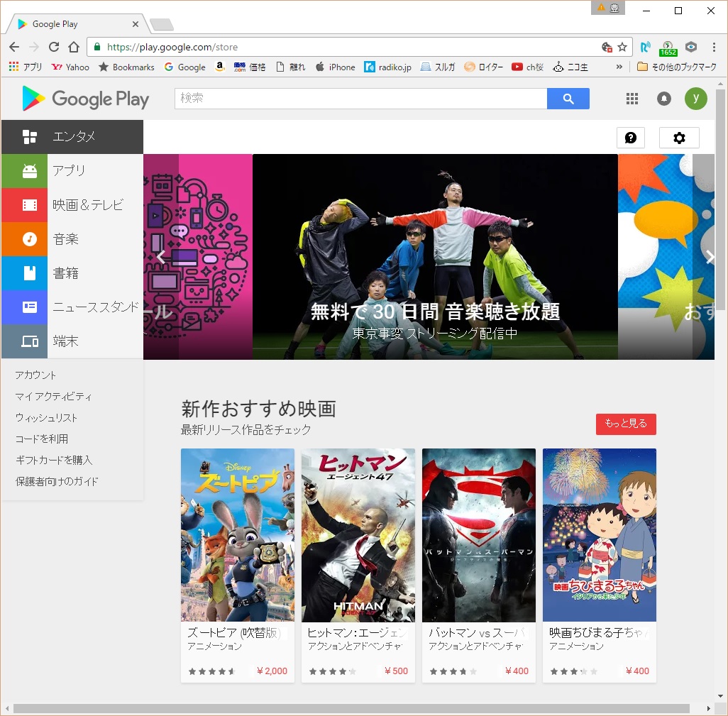Select the 端末 devices category
Image resolution: width=728 pixels, height=716 pixels.
[72, 341]
